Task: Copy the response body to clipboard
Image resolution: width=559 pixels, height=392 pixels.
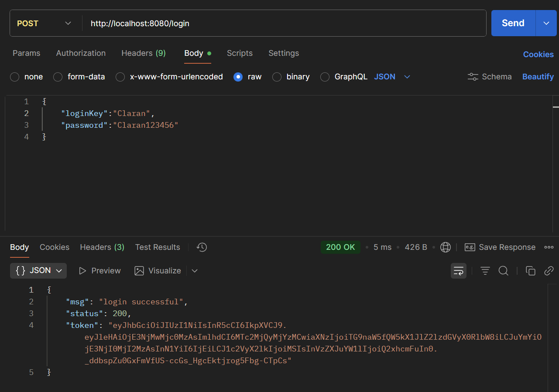Action: [x=530, y=271]
